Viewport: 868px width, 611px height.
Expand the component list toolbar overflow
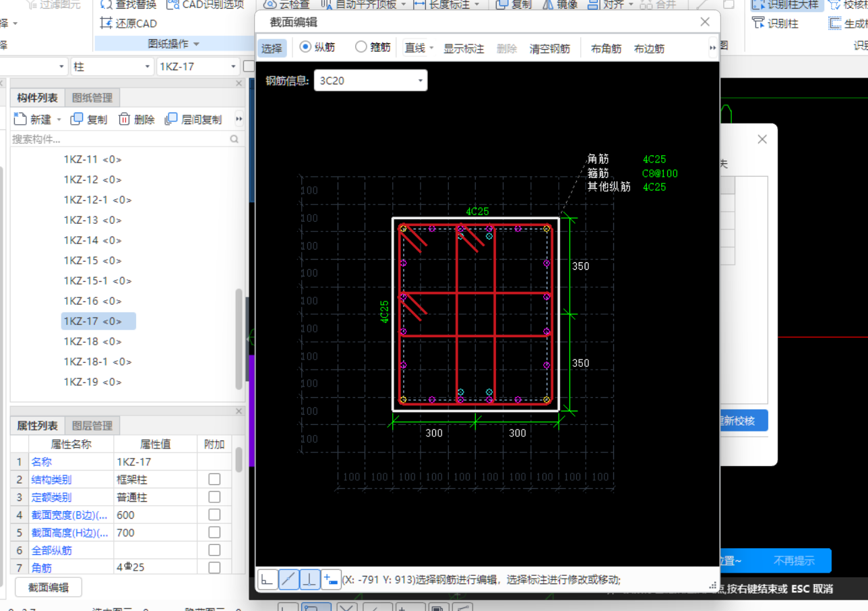[x=239, y=119]
